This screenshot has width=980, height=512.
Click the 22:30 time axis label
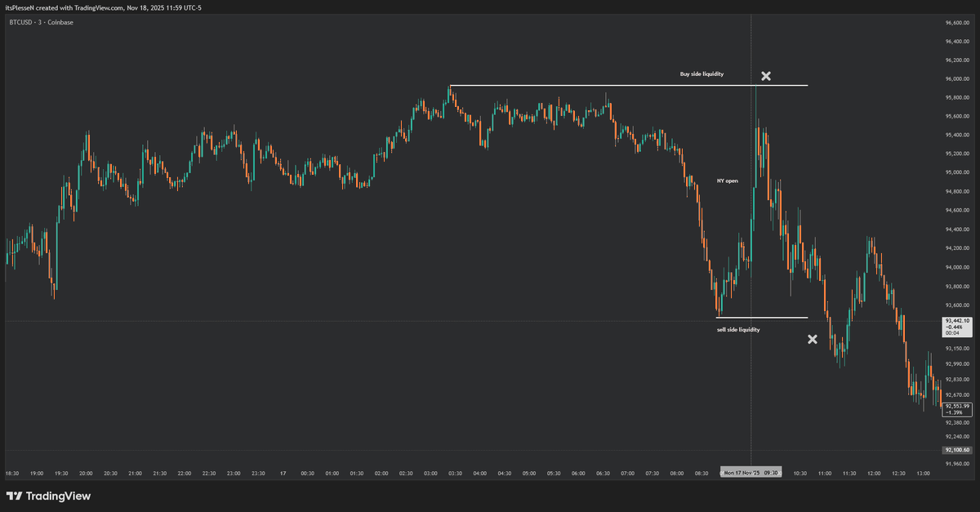tap(209, 473)
